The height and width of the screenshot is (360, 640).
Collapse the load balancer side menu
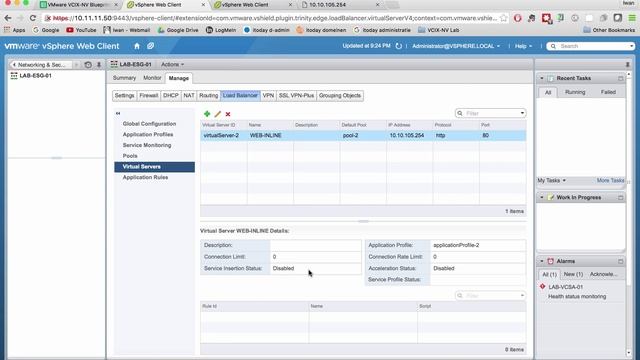(118, 113)
